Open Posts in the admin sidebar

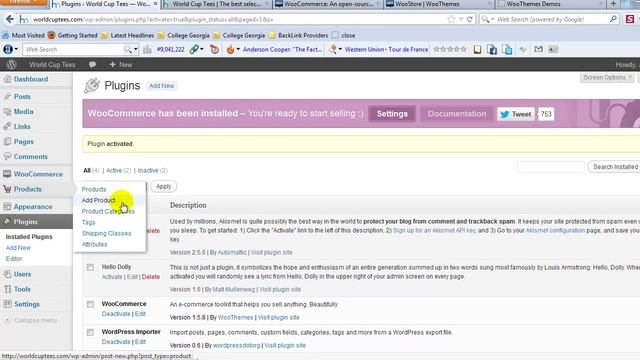tap(22, 97)
